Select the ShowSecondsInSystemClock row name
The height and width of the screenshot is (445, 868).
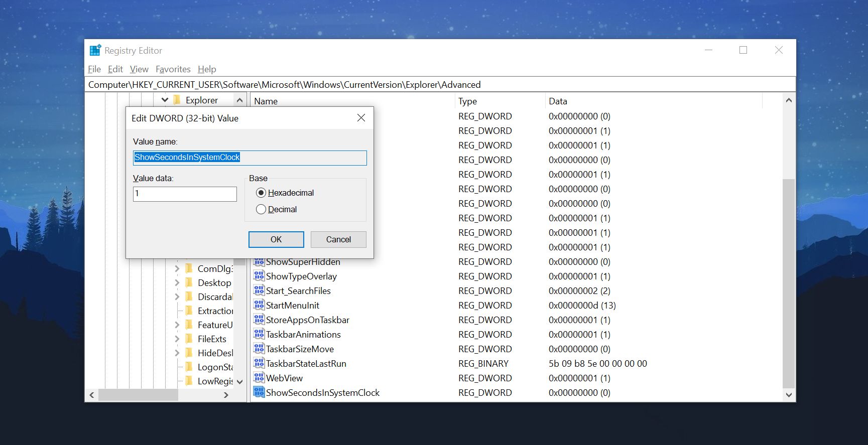(x=323, y=392)
